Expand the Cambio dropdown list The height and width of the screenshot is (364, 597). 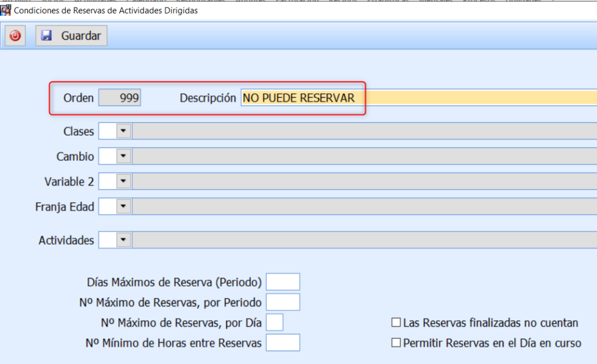tap(123, 156)
